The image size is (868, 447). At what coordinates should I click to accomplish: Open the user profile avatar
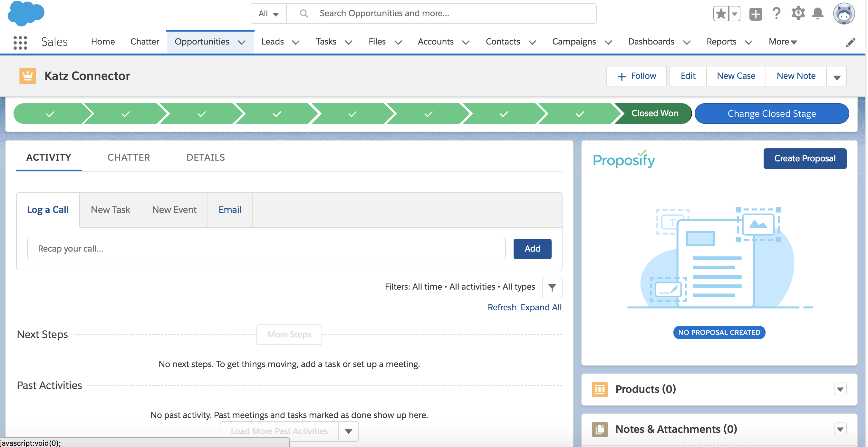click(x=844, y=14)
